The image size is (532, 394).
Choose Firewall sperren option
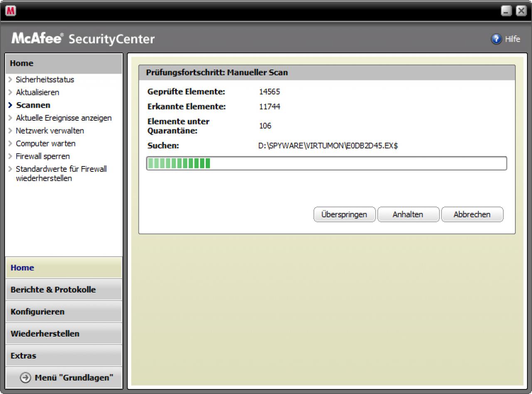click(43, 156)
